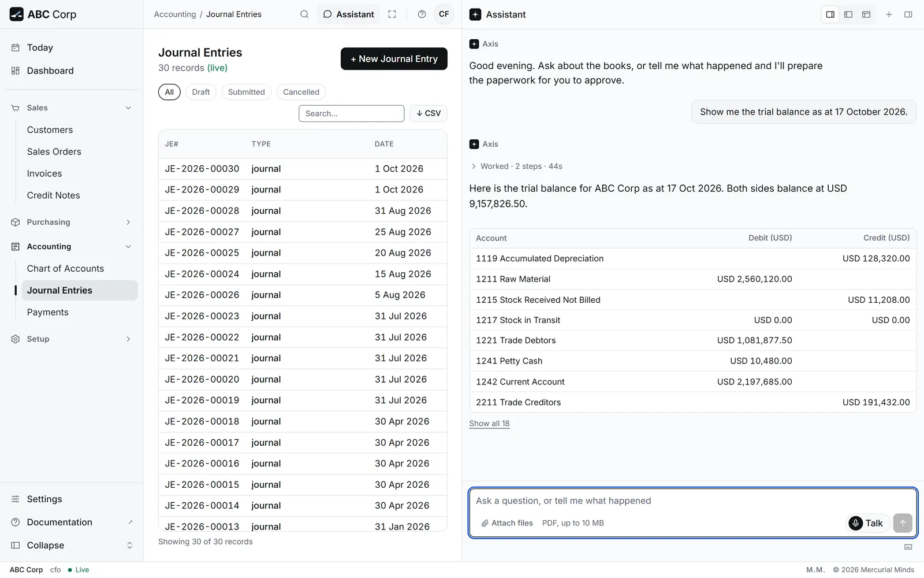The width and height of the screenshot is (924, 578).
Task: Click the New Journal Entry button
Action: click(394, 59)
